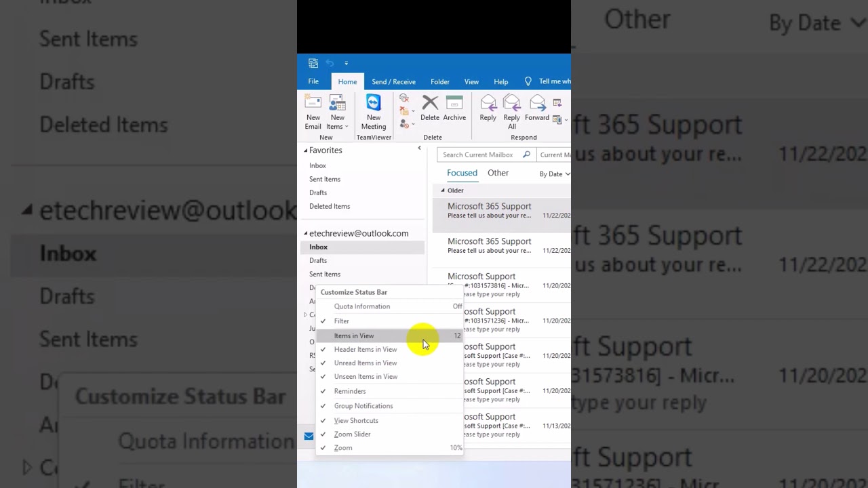Click the Clean Up icon in Delete group

(x=403, y=111)
